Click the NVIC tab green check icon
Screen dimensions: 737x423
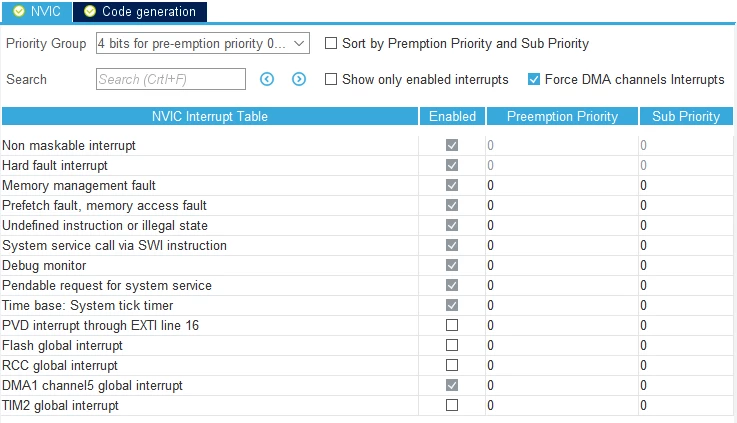[x=19, y=11]
